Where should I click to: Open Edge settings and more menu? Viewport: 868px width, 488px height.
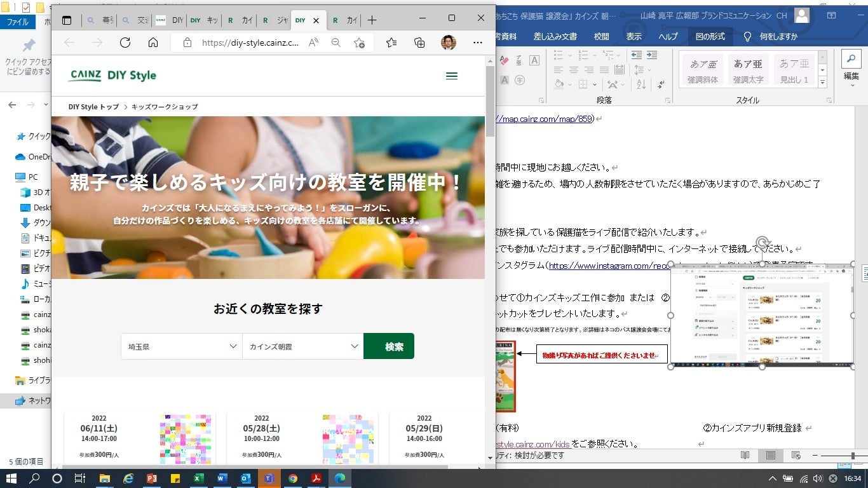(478, 43)
